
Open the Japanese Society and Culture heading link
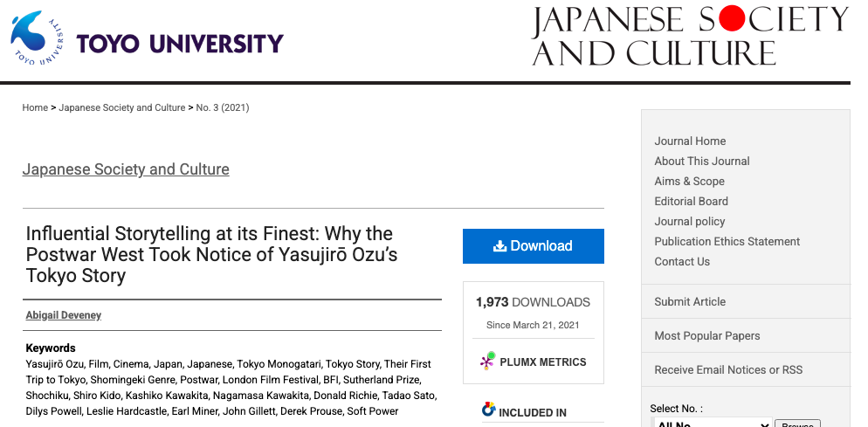[126, 169]
